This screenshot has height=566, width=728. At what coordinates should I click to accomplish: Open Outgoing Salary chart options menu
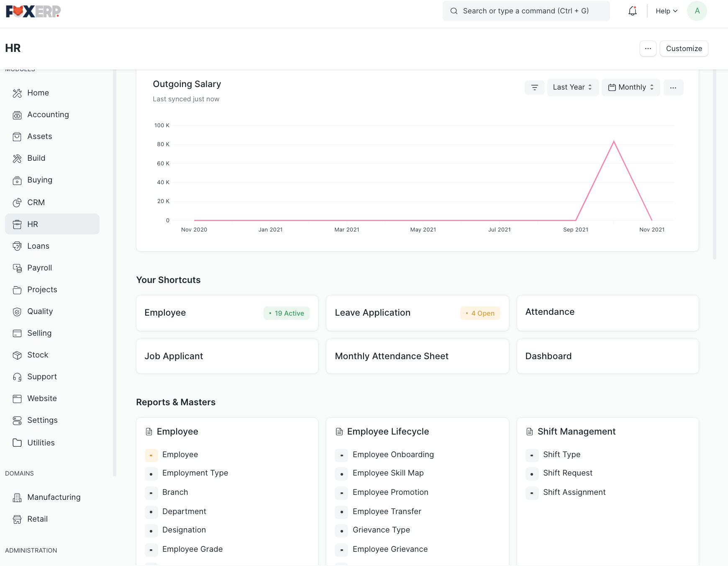pos(673,87)
